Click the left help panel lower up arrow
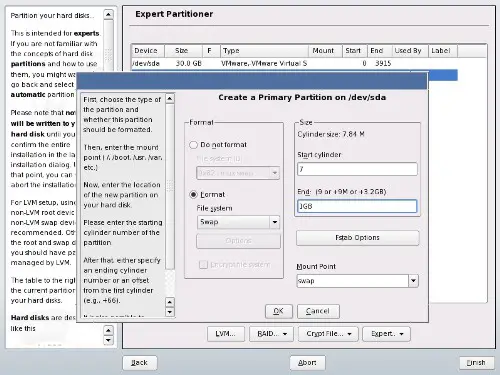Image resolution: width=500 pixels, height=375 pixels. pyautogui.click(x=108, y=330)
